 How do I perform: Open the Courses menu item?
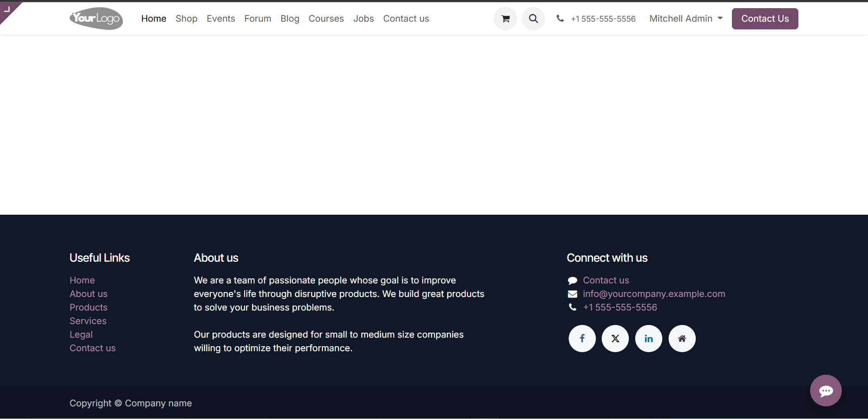326,19
